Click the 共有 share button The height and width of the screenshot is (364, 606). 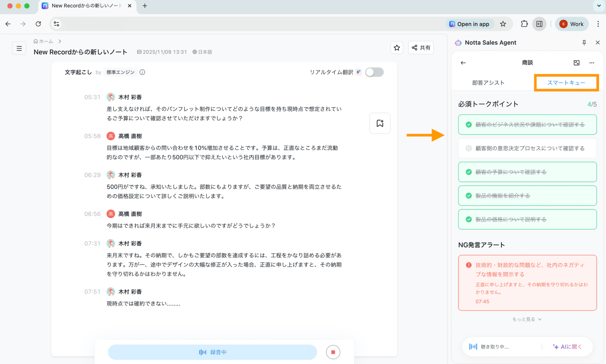(x=421, y=48)
